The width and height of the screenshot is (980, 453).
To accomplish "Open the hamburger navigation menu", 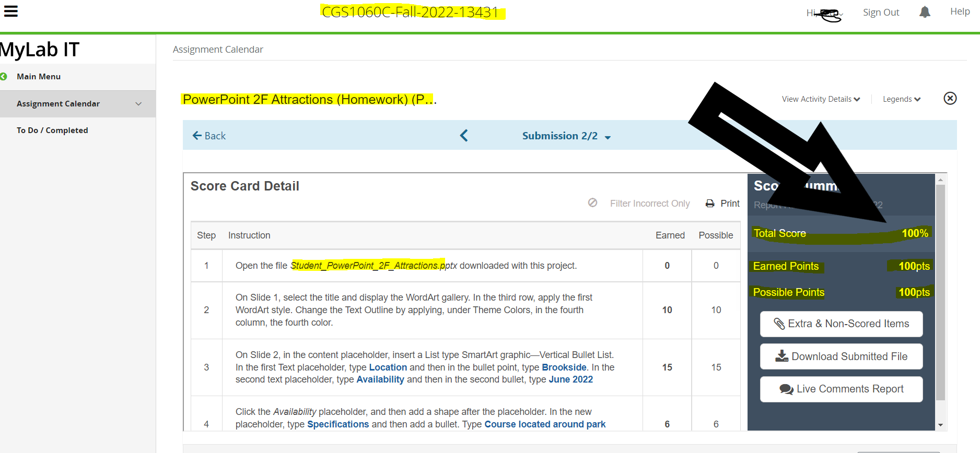I will point(11,11).
